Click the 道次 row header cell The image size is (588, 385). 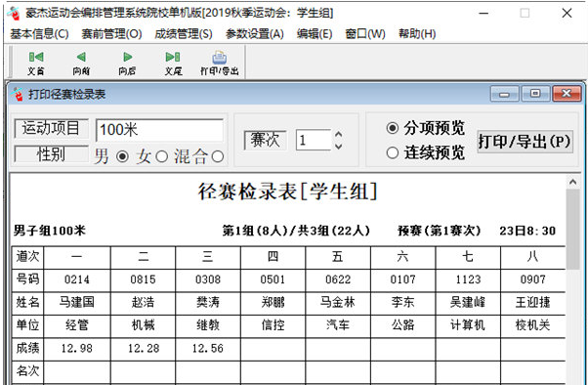27,257
